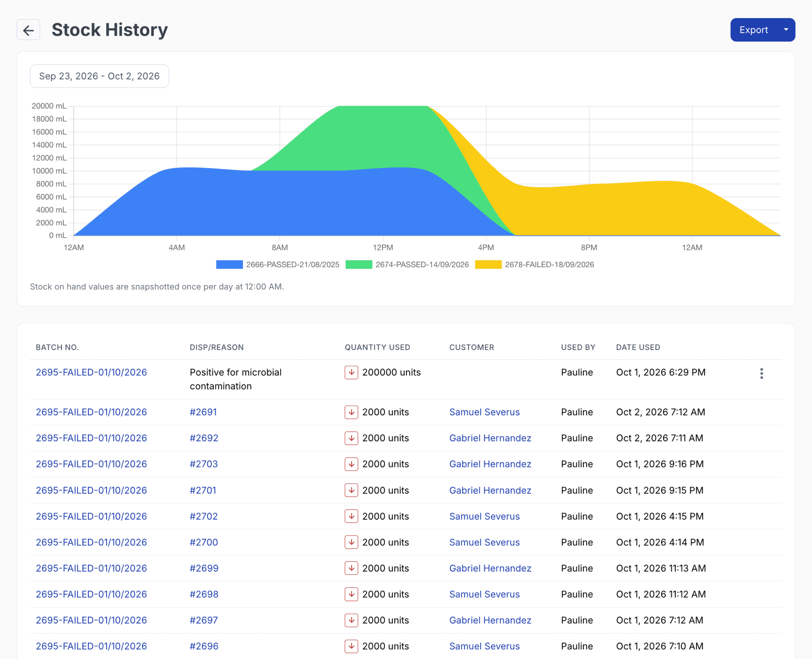Viewport: 812px width, 659px height.
Task: Click the down arrow icon in the #2702 row
Action: coord(351,516)
